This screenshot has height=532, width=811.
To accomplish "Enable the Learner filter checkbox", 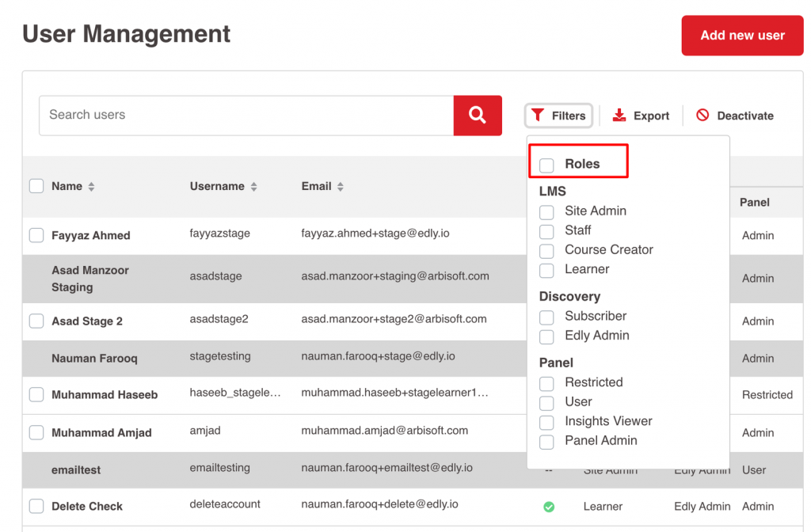I will 546,269.
